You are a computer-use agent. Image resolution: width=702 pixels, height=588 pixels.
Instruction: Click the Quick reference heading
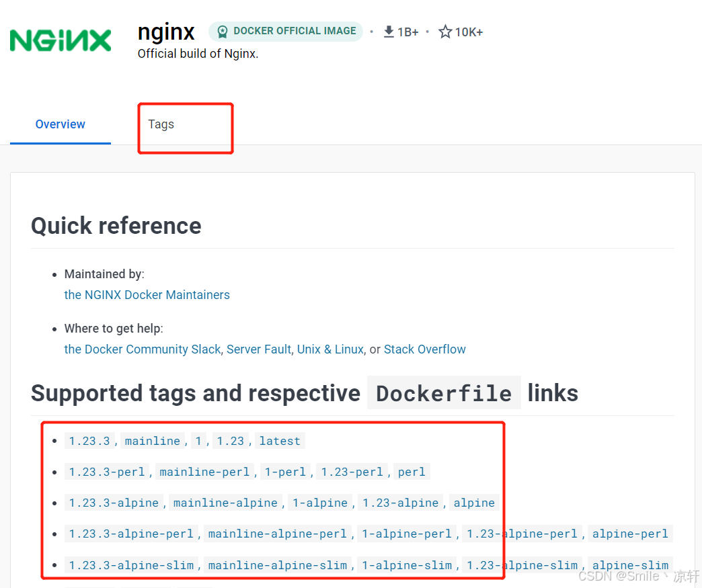[116, 226]
